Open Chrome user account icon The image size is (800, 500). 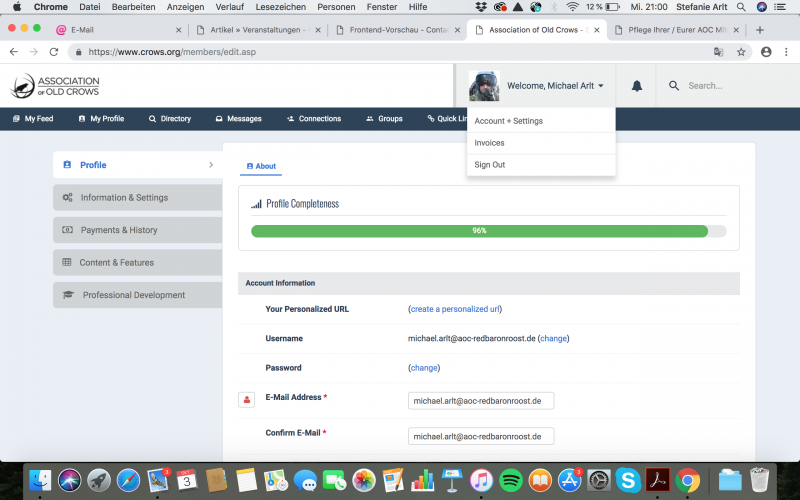(x=766, y=52)
